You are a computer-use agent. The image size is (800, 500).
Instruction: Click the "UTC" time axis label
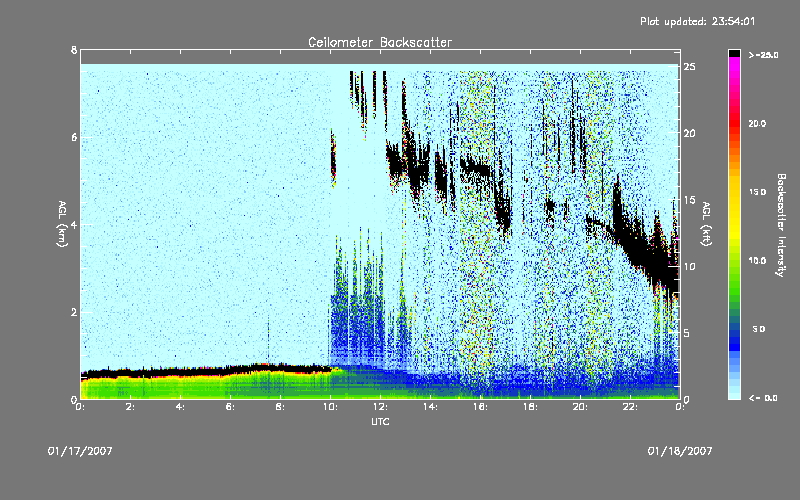(380, 421)
